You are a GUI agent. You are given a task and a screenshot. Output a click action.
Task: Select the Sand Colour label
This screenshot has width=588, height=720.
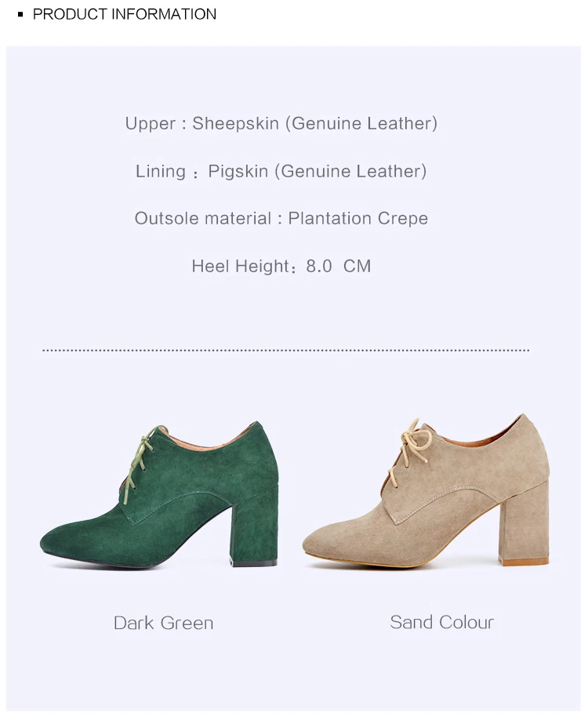(441, 622)
